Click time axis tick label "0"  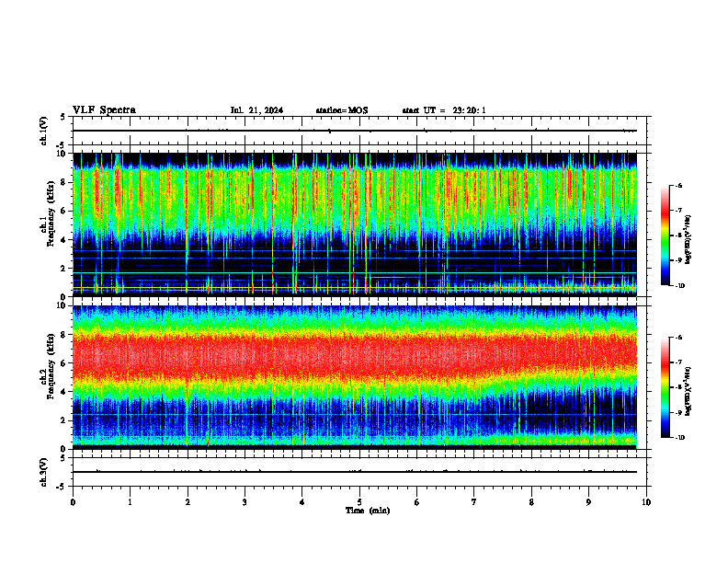73,502
